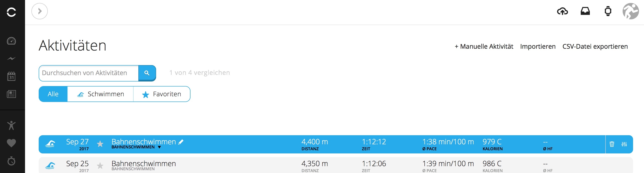Toggle favorite star on Sep 25 activity

pos(100,165)
